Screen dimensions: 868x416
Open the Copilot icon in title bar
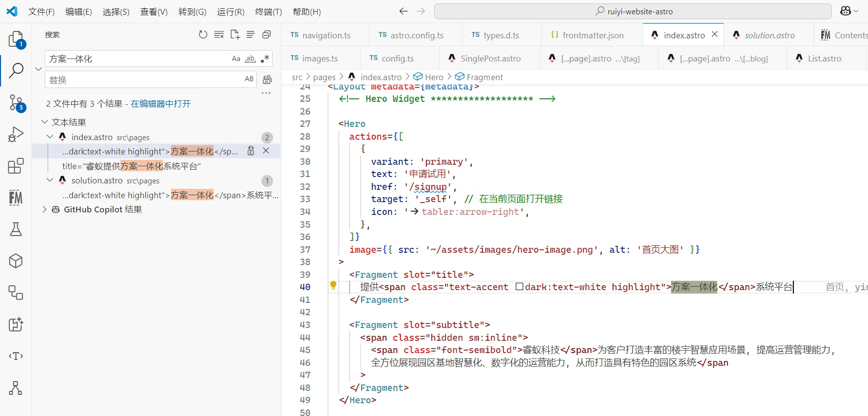coord(845,11)
